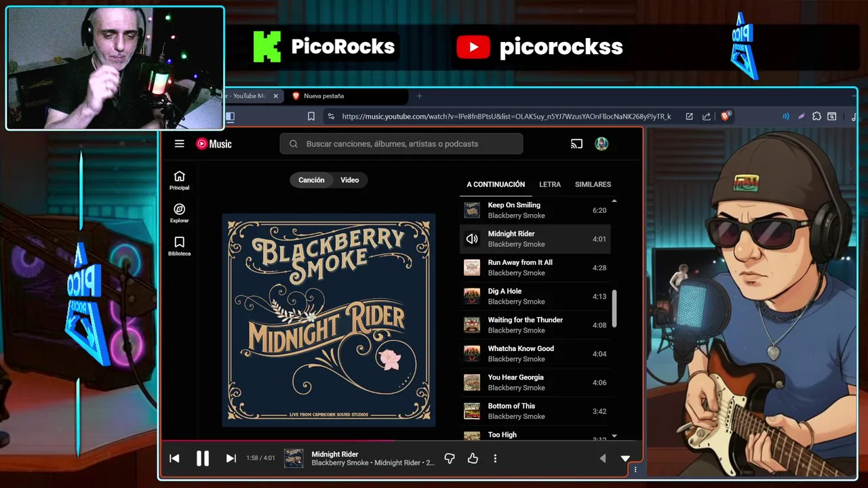Click the YouTube Music logo
The height and width of the screenshot is (488, 868).
[x=214, y=144]
